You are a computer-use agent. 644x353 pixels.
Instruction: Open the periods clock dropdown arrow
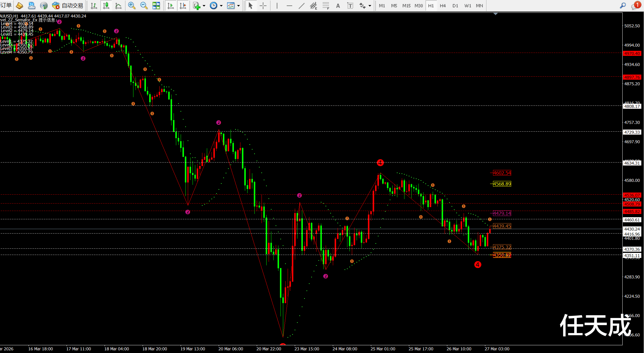(x=221, y=6)
